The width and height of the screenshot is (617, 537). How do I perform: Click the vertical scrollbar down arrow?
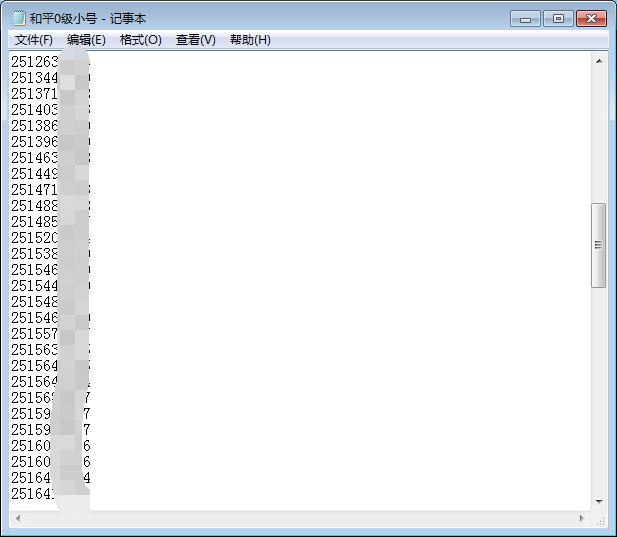click(599, 501)
